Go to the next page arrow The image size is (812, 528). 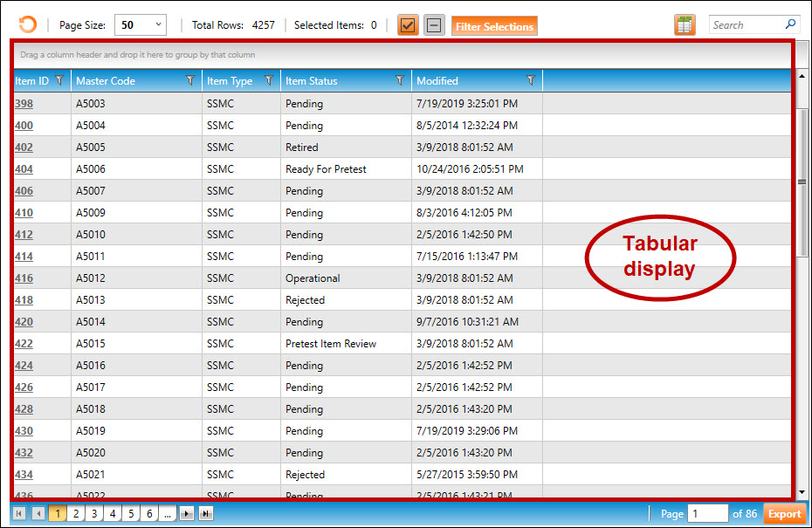[187, 514]
